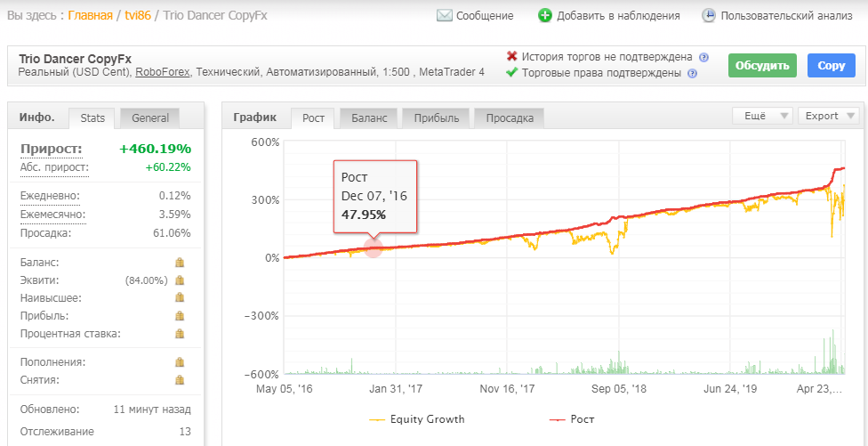Click help icon beside trade history status
The image size is (868, 446).
coord(703,57)
